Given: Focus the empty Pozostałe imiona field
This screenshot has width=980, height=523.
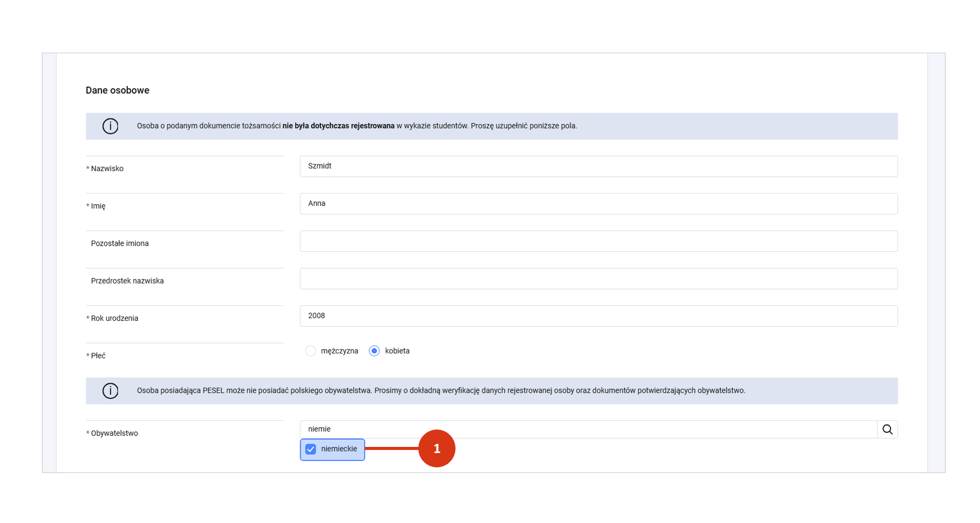Looking at the screenshot, I should 599,241.
